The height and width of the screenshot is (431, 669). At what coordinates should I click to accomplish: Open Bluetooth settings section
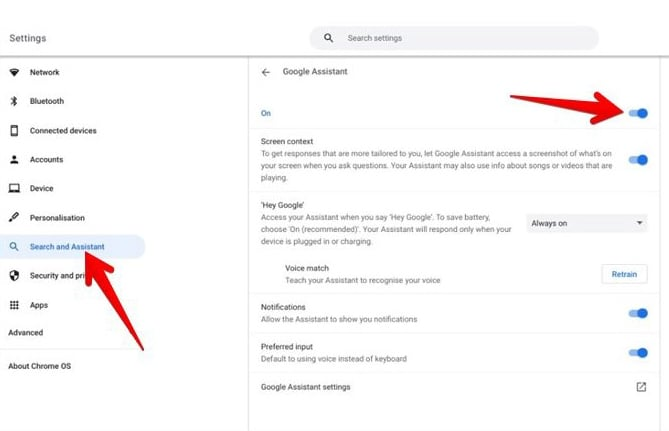[x=47, y=101]
